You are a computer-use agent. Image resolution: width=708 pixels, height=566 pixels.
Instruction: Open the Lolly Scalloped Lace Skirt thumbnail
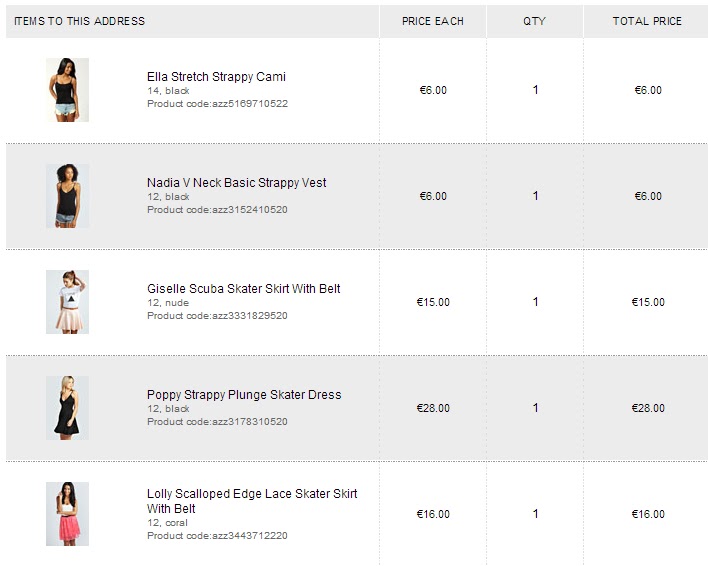[67, 514]
